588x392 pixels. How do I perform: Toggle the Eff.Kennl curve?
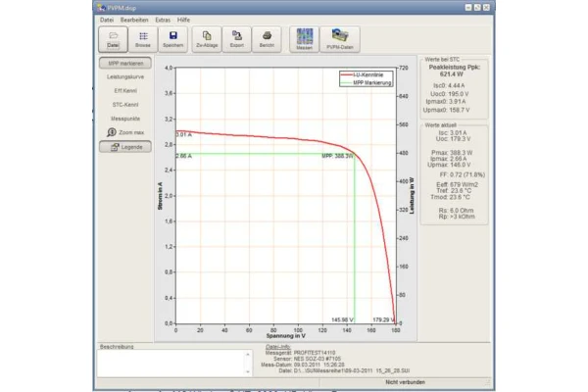click(124, 90)
